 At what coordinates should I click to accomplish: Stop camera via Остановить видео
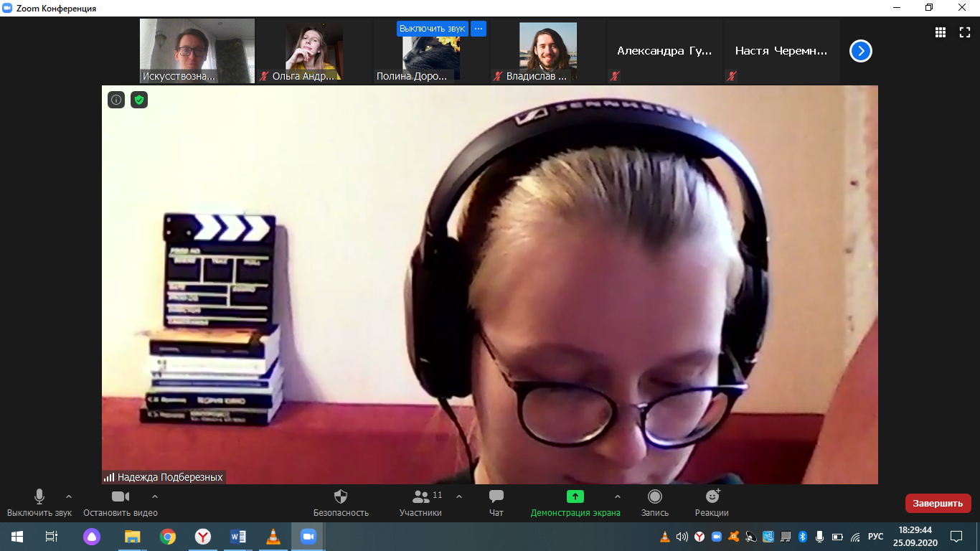[x=121, y=503]
